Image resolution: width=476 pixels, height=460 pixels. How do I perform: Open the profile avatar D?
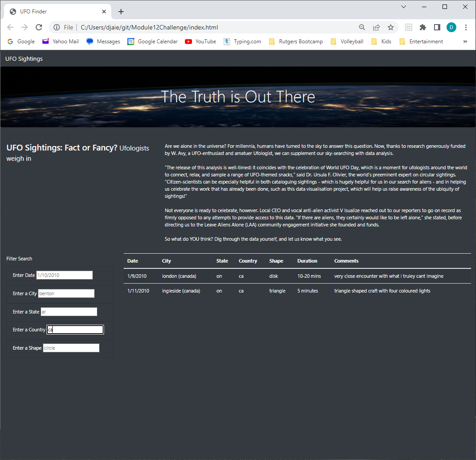pos(451,27)
